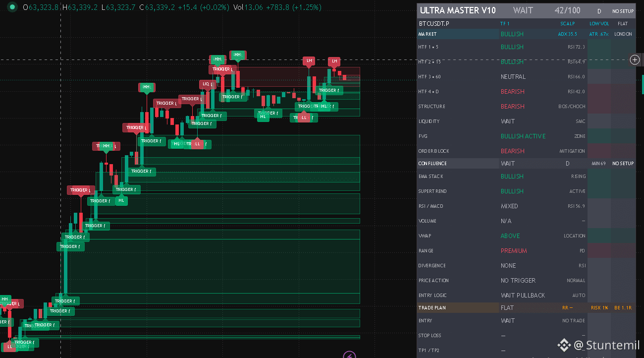Click the BE 1.1R cell

pos(623,308)
